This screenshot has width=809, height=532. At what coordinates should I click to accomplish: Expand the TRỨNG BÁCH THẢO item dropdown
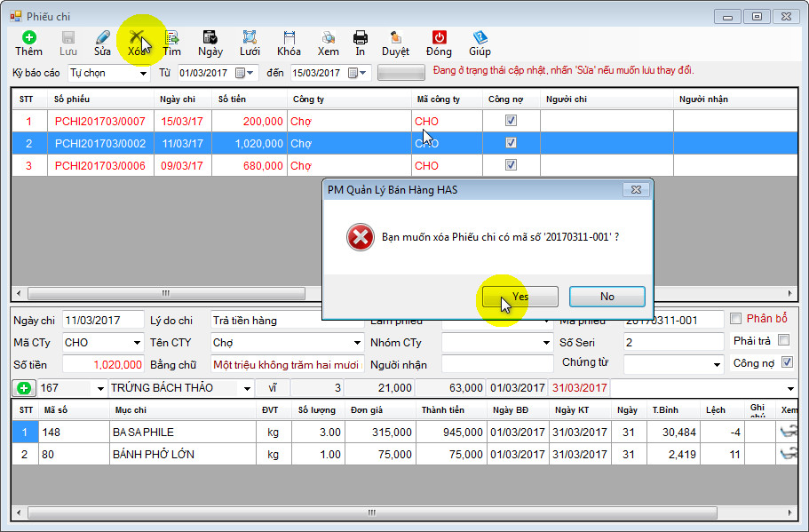[x=247, y=388]
